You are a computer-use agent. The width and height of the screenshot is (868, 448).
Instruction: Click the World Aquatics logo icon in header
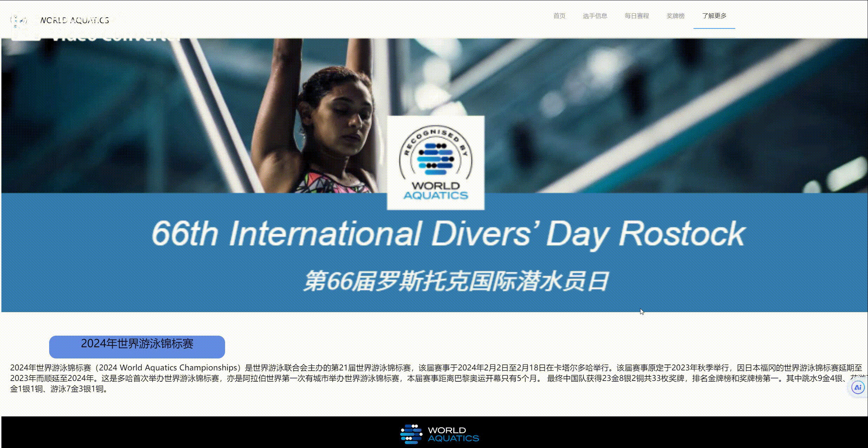19,20
